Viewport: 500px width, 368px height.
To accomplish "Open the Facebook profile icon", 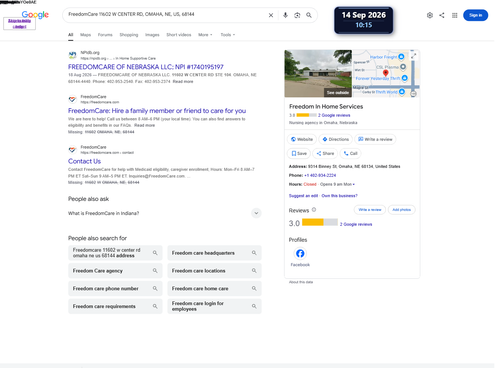I will click(x=300, y=254).
